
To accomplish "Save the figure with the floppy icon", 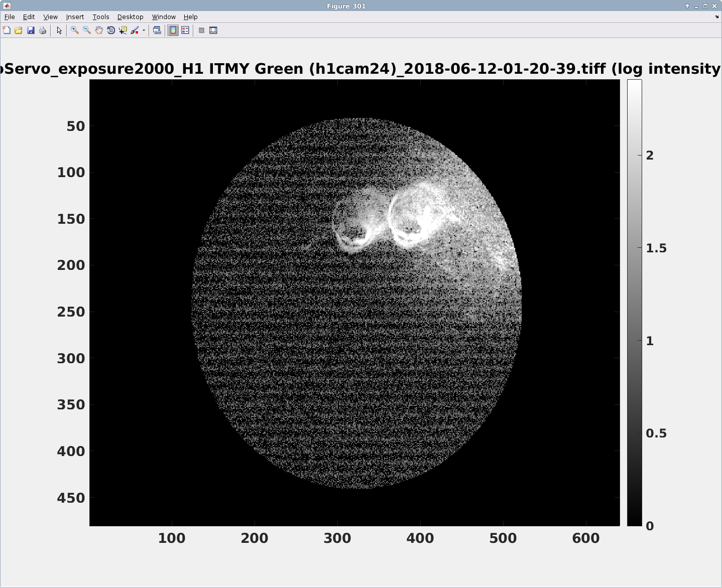I will pos(31,31).
